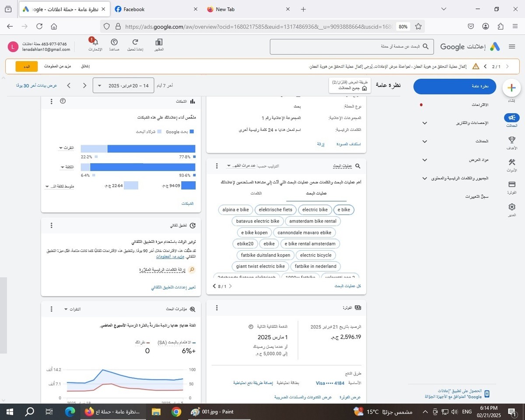Click the notifications bell icon
The width and height of the screenshot is (525, 420).
pos(95,42)
